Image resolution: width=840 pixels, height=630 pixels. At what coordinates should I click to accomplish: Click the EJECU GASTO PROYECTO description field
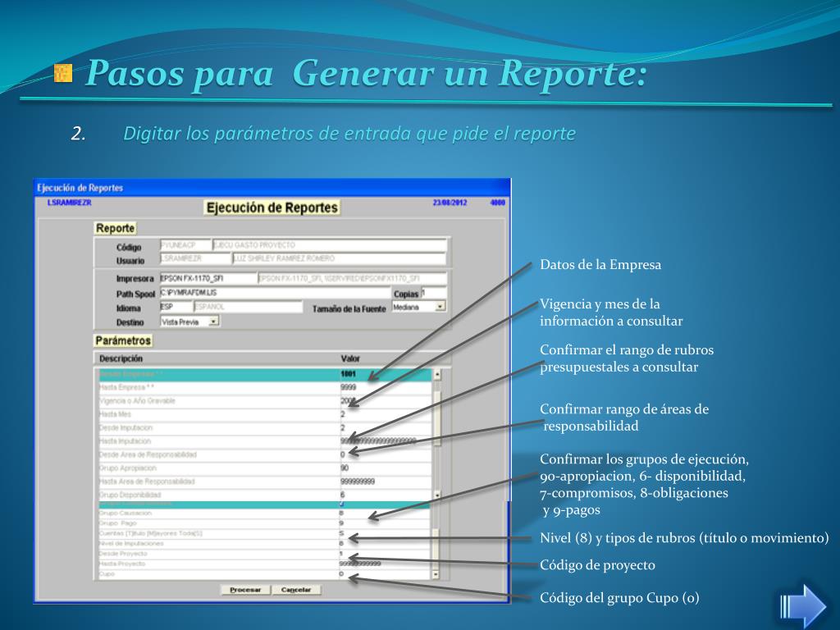(x=330, y=244)
